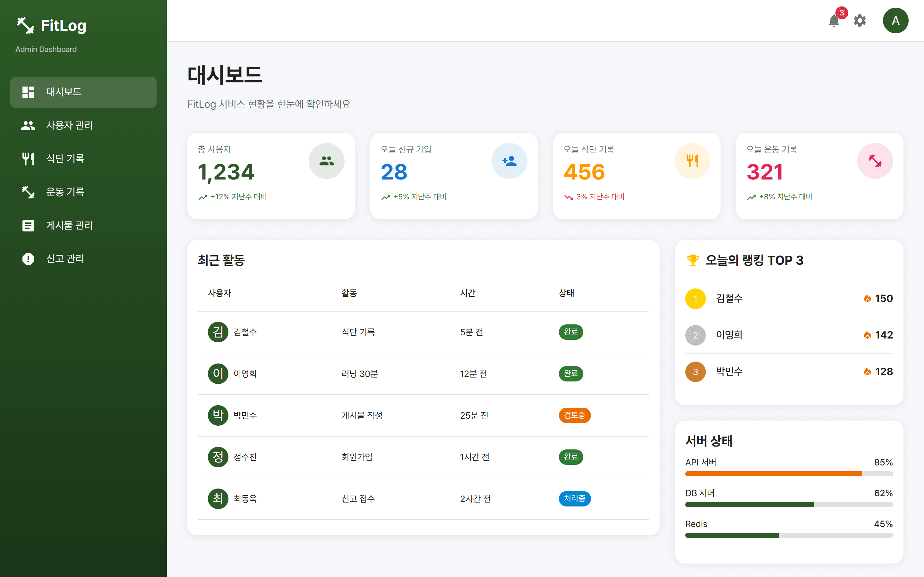924x577 pixels.
Task: Click the API 서버 progress bar
Action: pos(789,473)
